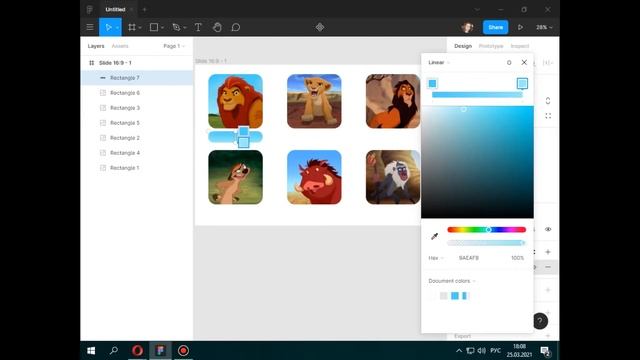Image resolution: width=640 pixels, height=360 pixels.
Task: Start presentation with the play icon
Action: [520, 27]
